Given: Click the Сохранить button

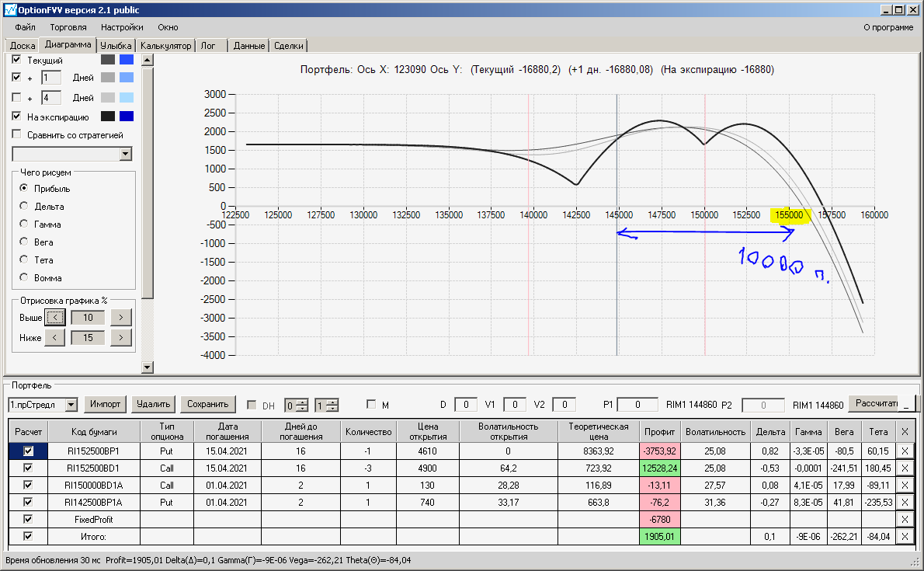Looking at the screenshot, I should 207,404.
